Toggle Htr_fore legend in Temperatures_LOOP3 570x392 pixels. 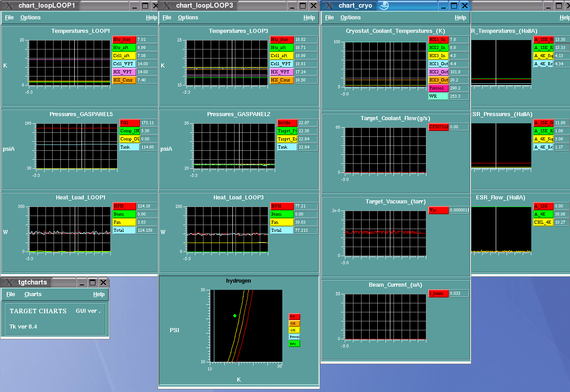[281, 40]
